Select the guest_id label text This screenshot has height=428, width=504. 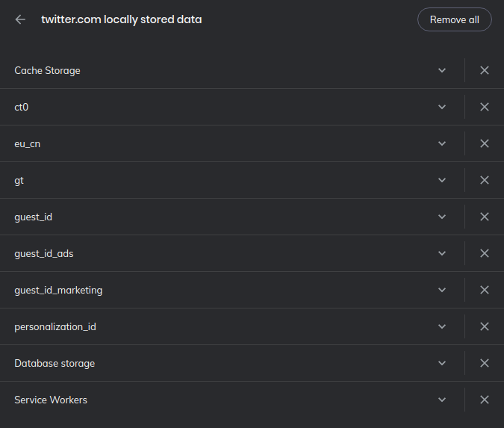point(33,217)
